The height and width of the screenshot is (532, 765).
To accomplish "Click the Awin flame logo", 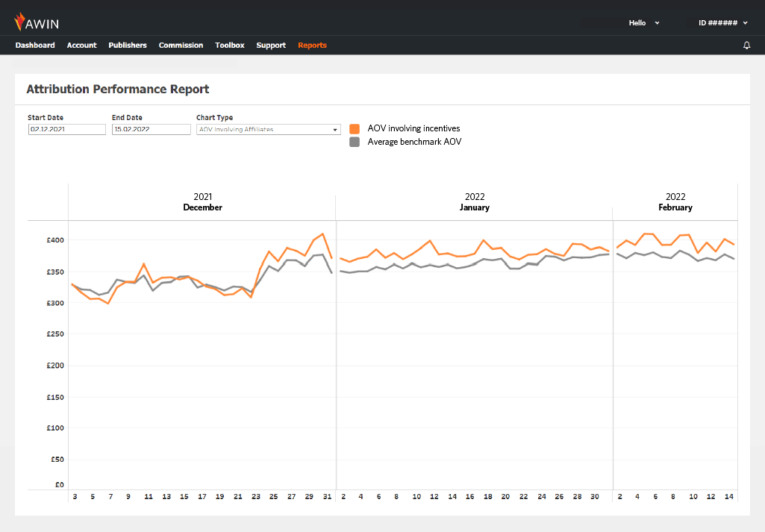I will pos(19,22).
